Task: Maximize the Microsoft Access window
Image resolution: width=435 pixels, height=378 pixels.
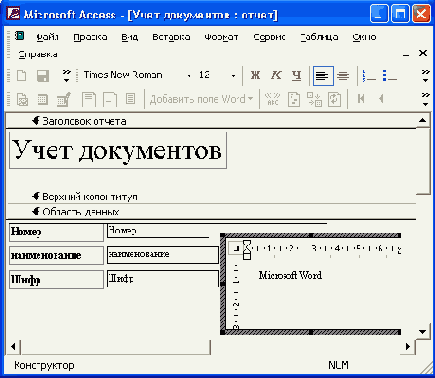Action: (400, 14)
